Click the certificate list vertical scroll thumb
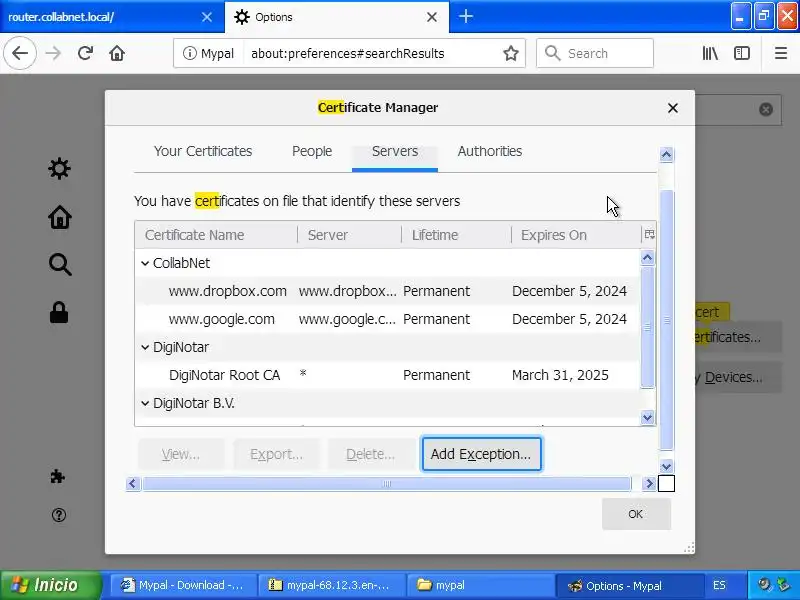Viewport: 800px width, 600px height. [647, 327]
